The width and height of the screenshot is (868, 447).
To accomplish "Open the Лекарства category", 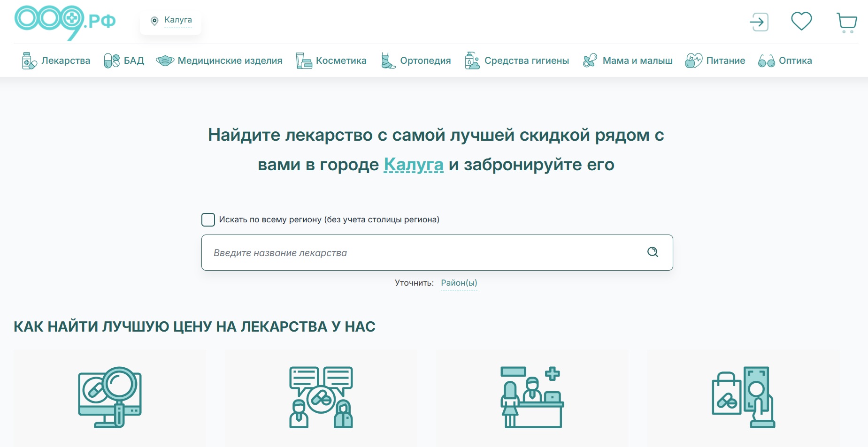I will (x=65, y=61).
